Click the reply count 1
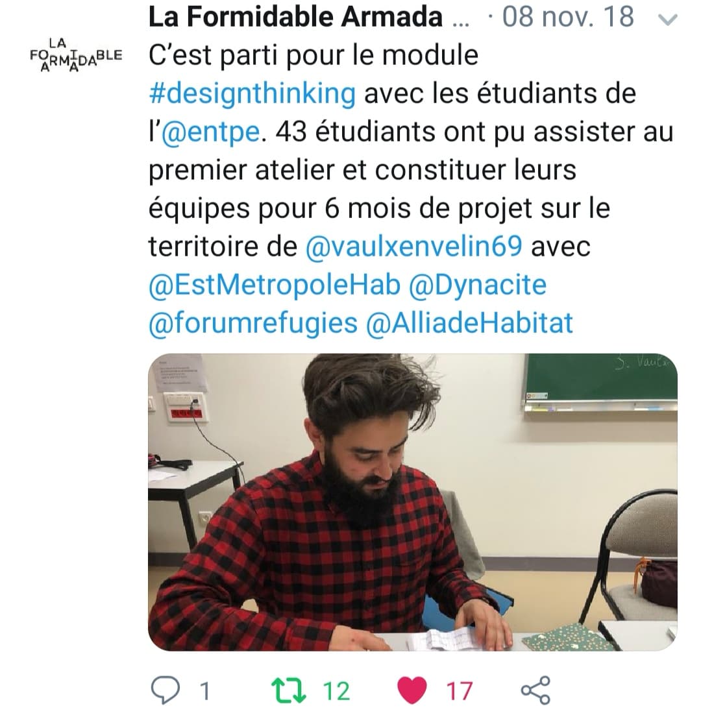This screenshot has width=701, height=728. 204,691
